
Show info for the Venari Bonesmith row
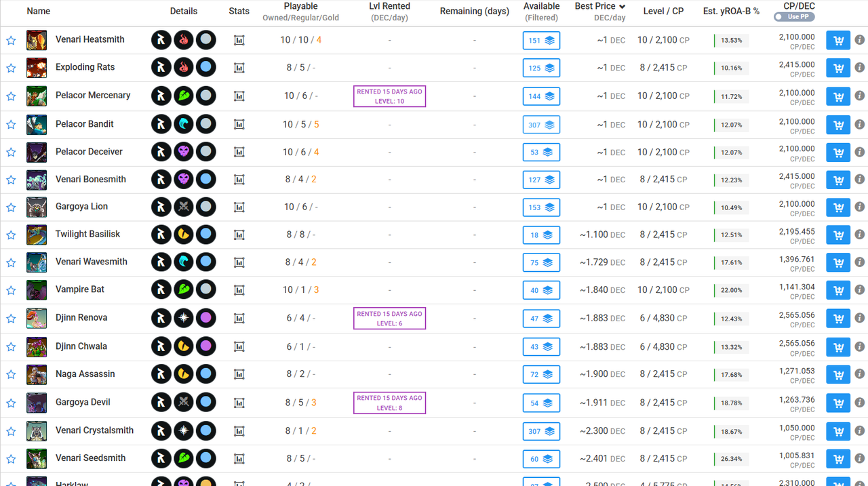859,180
